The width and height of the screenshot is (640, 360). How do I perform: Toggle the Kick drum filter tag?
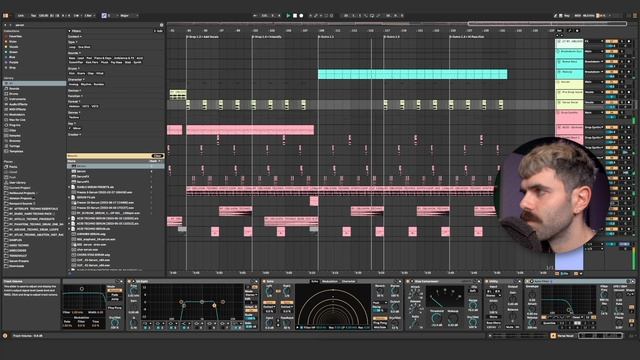tap(72, 73)
